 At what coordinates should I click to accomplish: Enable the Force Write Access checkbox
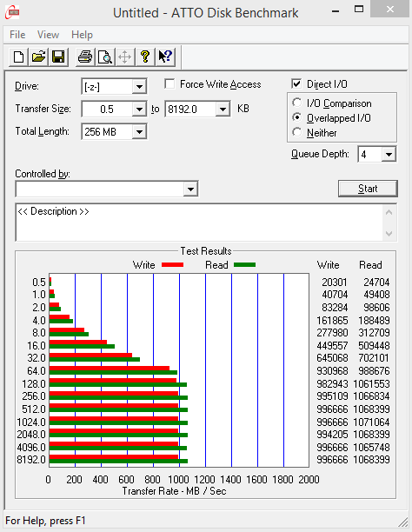coord(169,83)
